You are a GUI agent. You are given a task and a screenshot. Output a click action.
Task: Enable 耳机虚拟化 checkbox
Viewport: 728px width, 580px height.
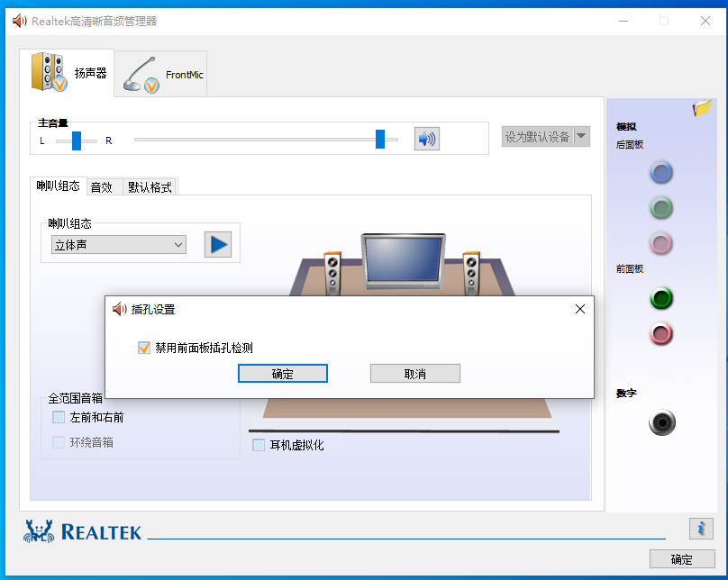259,445
